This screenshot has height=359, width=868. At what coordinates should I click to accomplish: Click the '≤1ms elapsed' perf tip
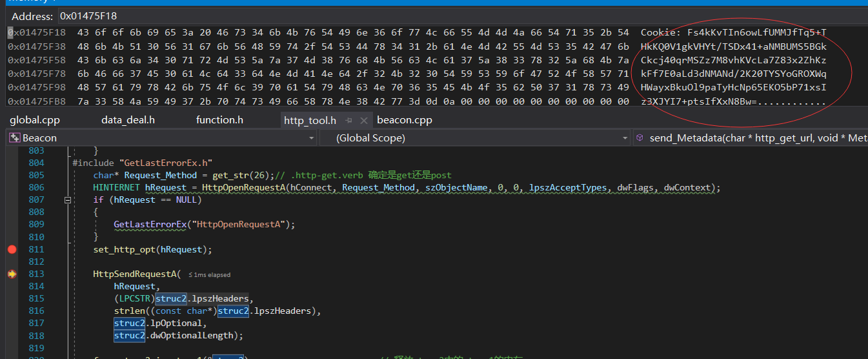(x=209, y=274)
